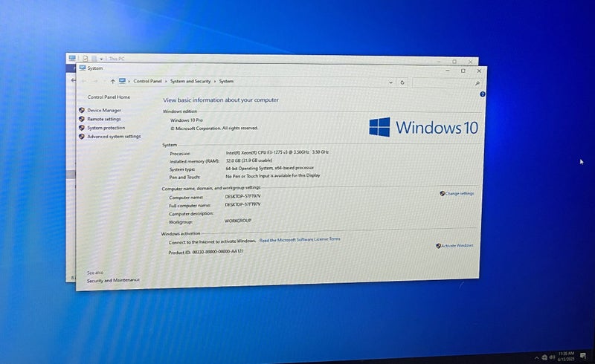The width and height of the screenshot is (595, 364).
Task: Click the shield icon beside Change settings
Action: 442,193
